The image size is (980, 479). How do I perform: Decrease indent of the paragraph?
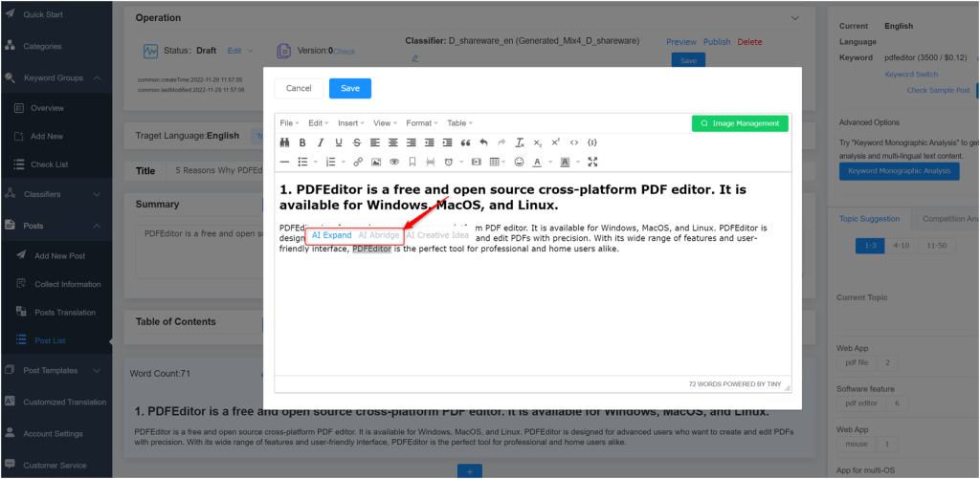point(430,142)
